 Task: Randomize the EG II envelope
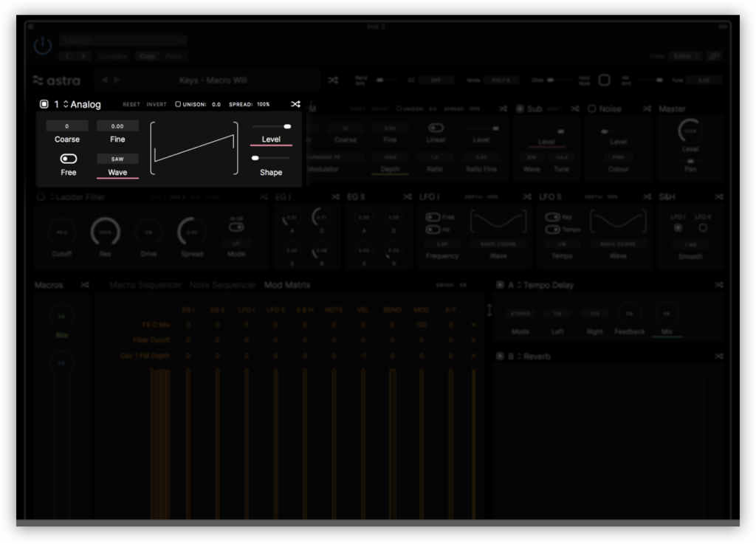pyautogui.click(x=408, y=196)
